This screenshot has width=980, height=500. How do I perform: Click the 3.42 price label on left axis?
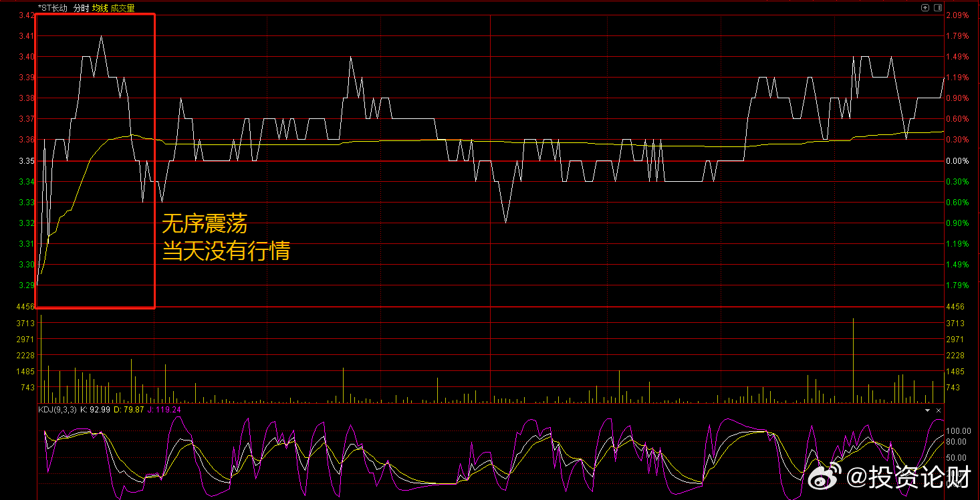[25, 15]
